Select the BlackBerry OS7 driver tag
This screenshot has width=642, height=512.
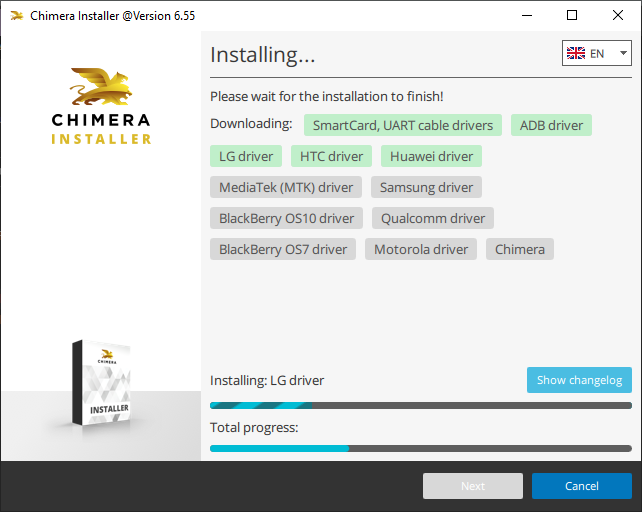[x=283, y=249]
